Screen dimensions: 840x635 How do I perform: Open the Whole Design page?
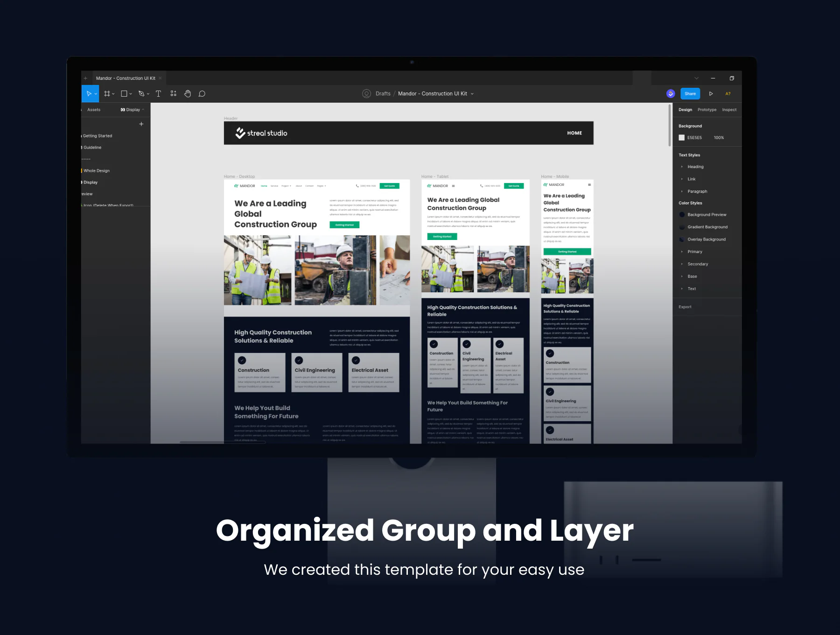(x=97, y=171)
